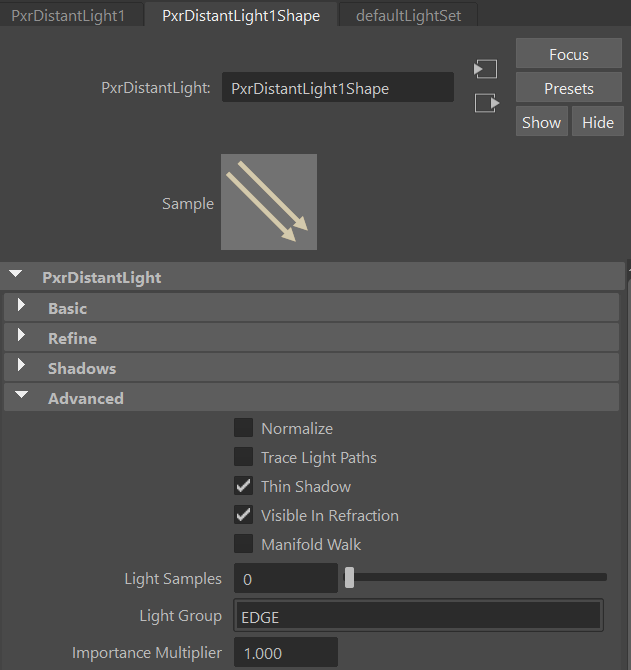Enable the Manifold Walk checkbox

pos(244,544)
